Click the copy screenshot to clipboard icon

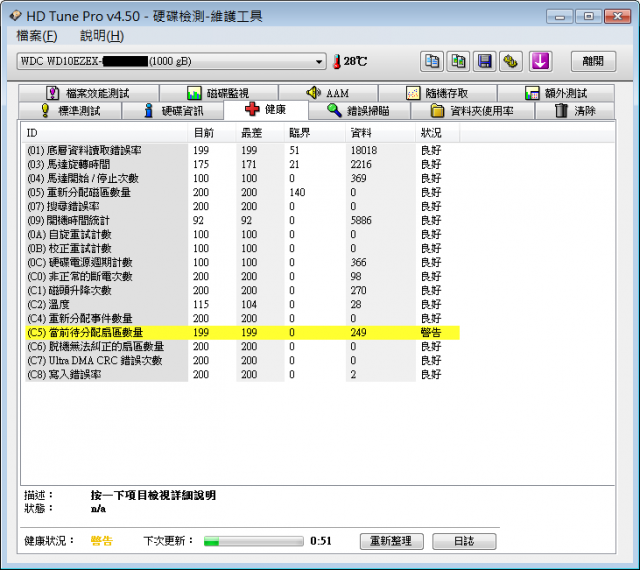458,62
